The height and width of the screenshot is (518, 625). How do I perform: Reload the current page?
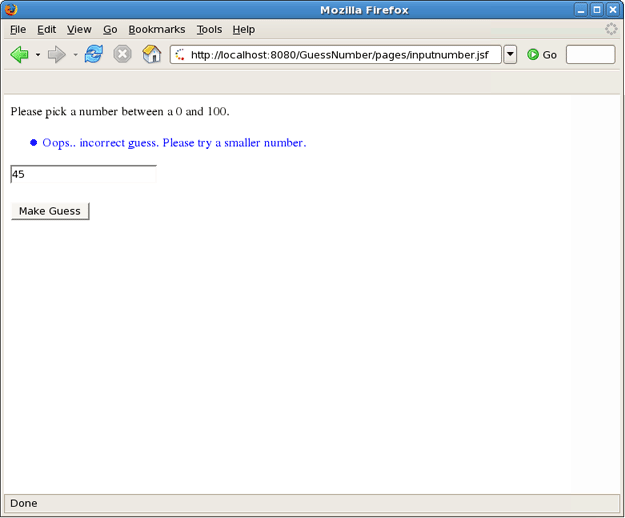click(94, 54)
